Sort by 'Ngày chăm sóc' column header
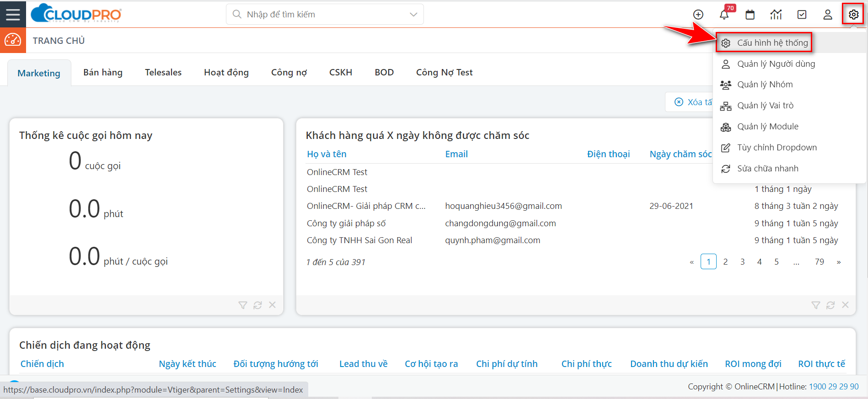 (680, 154)
